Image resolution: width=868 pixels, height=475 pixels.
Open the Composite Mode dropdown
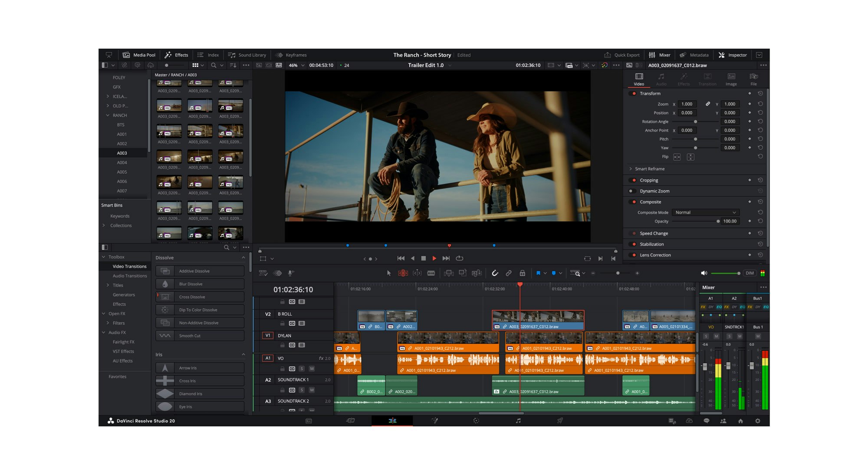(705, 212)
